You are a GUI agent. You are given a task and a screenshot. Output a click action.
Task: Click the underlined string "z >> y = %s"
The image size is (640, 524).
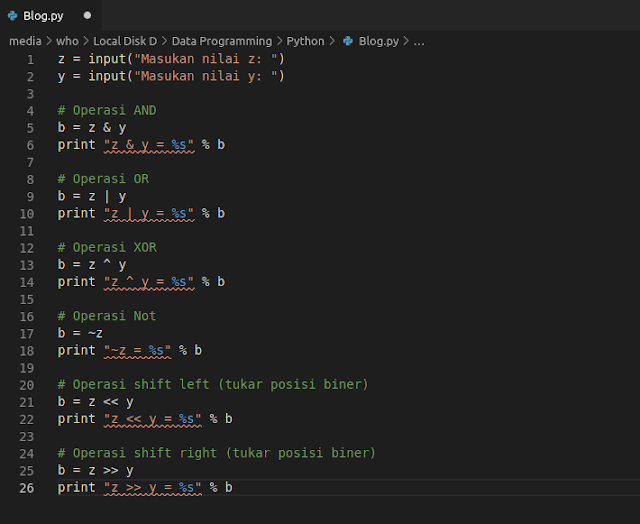tap(153, 488)
